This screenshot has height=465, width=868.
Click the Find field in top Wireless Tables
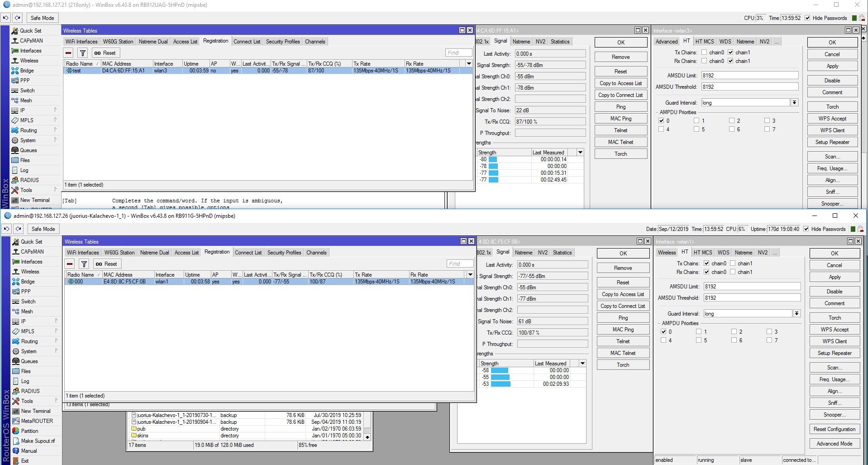click(458, 53)
